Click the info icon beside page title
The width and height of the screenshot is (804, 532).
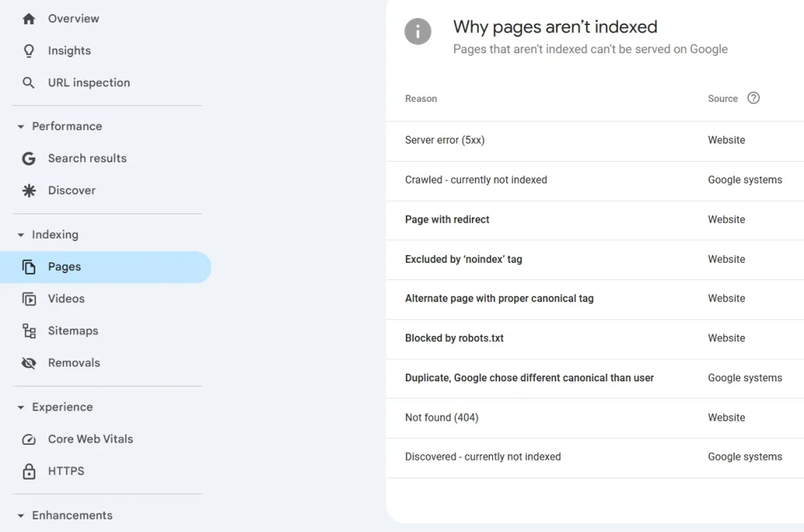pos(418,32)
